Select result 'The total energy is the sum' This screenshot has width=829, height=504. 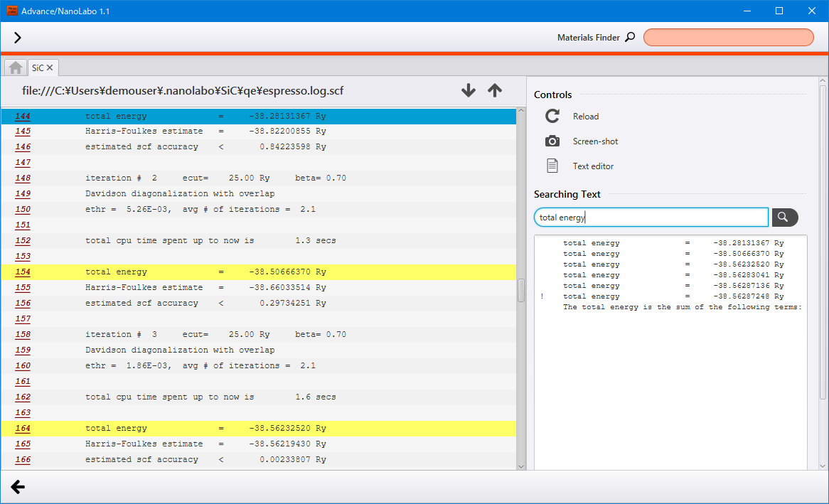[x=673, y=307]
